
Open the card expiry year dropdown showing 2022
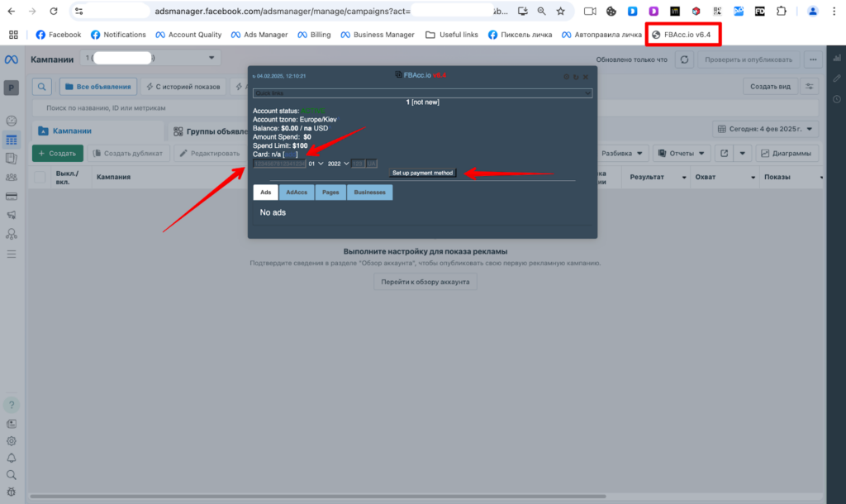coord(338,164)
